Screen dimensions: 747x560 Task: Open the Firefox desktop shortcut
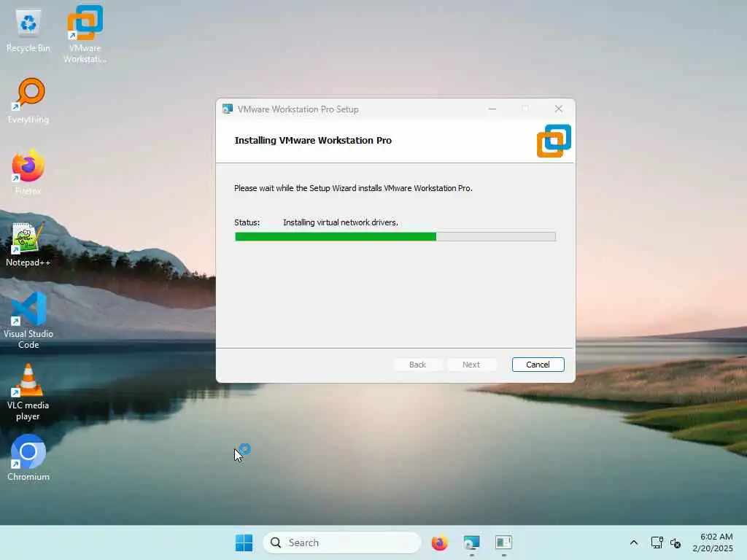point(28,172)
